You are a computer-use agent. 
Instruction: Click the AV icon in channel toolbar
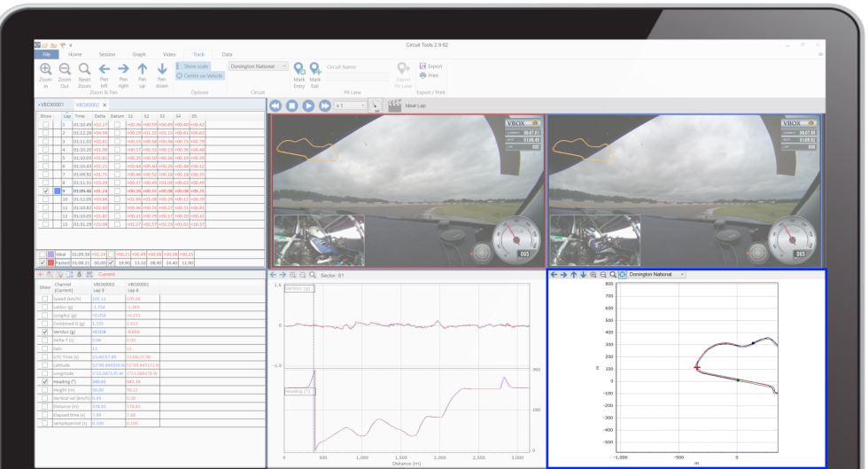point(89,275)
